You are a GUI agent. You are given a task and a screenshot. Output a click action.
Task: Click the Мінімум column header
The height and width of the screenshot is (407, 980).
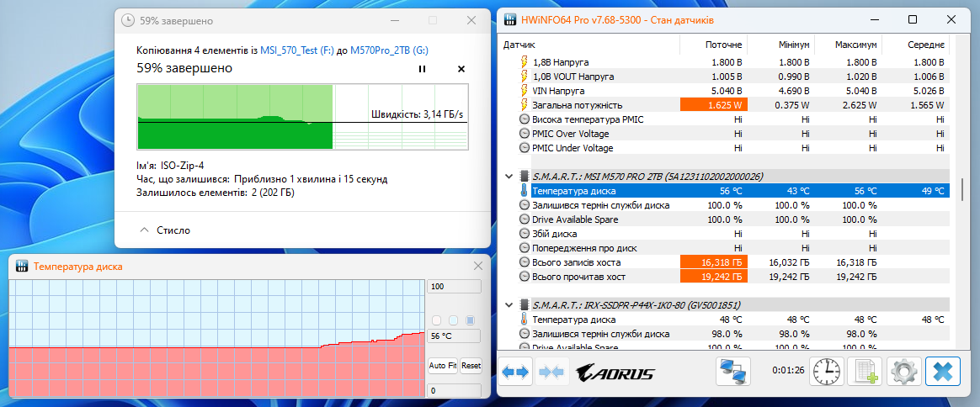[795, 45]
